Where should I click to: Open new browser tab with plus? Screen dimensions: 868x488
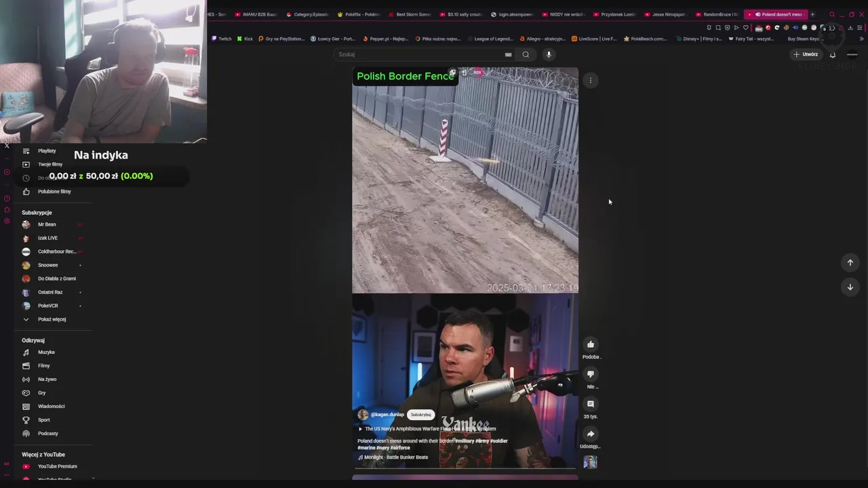tap(812, 14)
